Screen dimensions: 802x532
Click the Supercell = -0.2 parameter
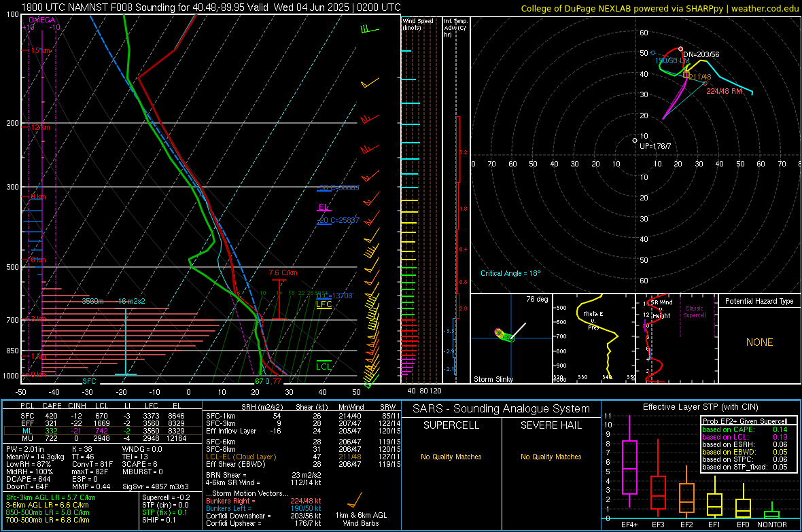(x=166, y=497)
